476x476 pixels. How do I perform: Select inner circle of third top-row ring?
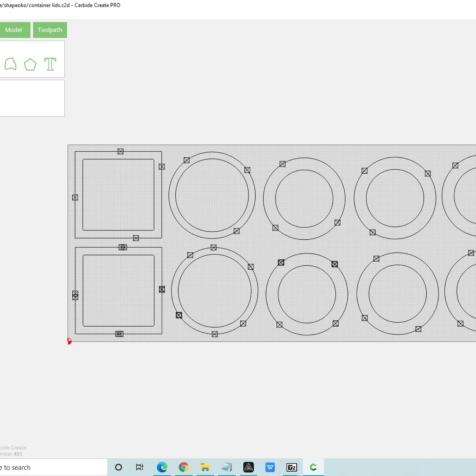(395, 198)
